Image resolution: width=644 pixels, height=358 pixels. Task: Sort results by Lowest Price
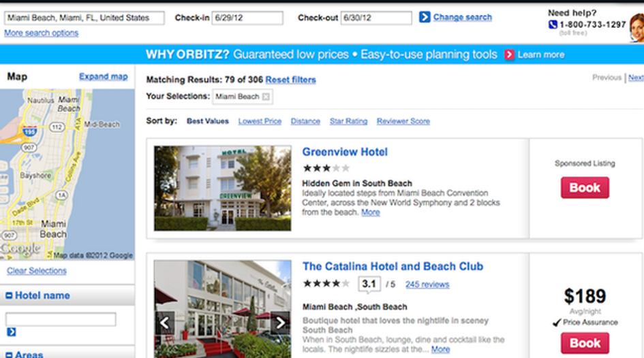260,121
